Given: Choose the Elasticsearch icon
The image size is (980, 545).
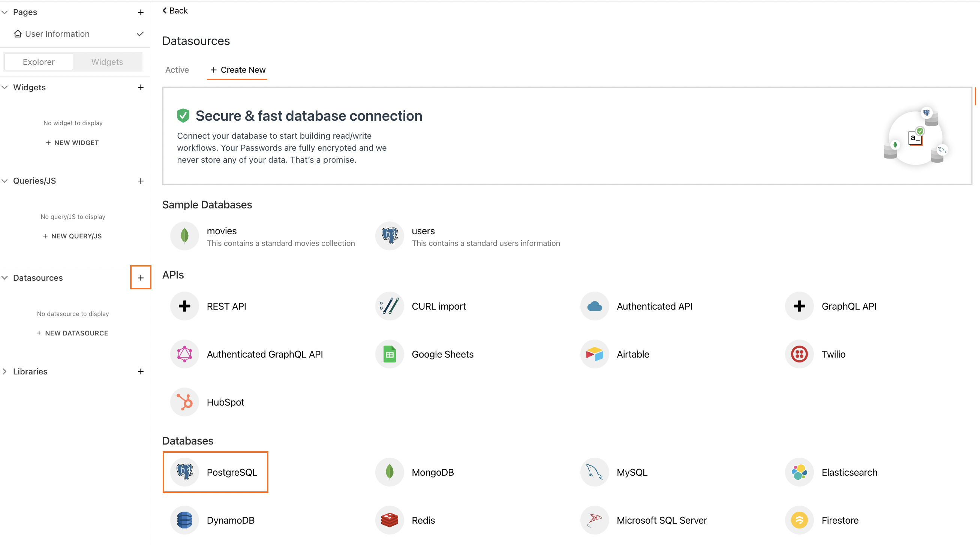Looking at the screenshot, I should (799, 472).
